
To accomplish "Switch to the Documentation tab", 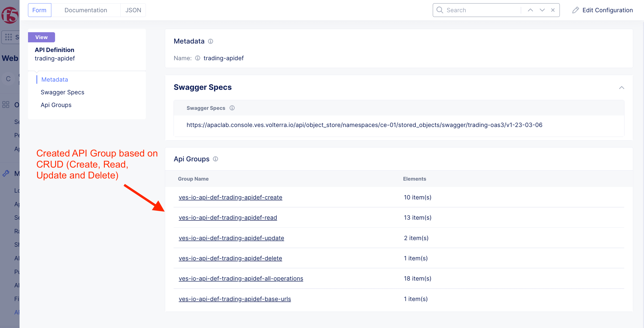I will tap(86, 10).
